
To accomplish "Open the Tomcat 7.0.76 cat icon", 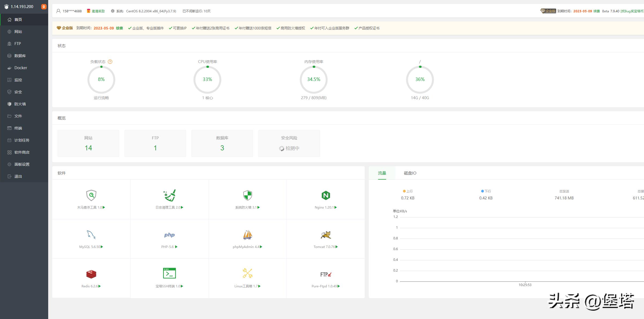I will coord(326,235).
